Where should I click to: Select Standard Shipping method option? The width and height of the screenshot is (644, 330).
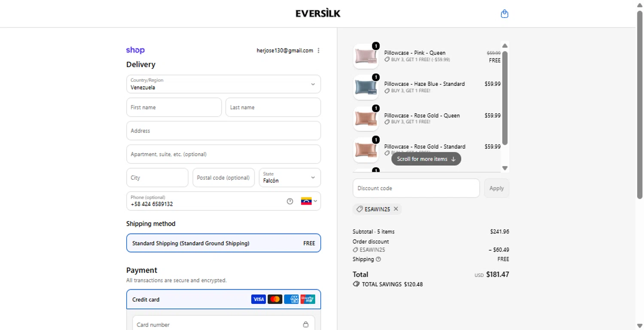pyautogui.click(x=223, y=243)
